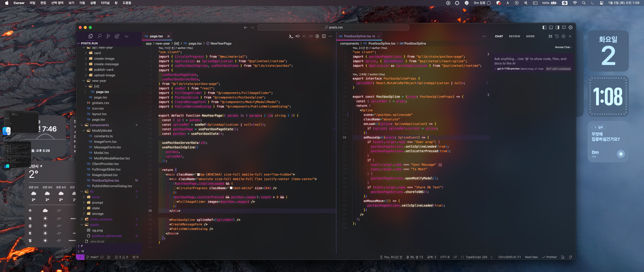This screenshot has height=272, width=644.
Task: Expand the publish-card folder
Action: pos(104,70)
